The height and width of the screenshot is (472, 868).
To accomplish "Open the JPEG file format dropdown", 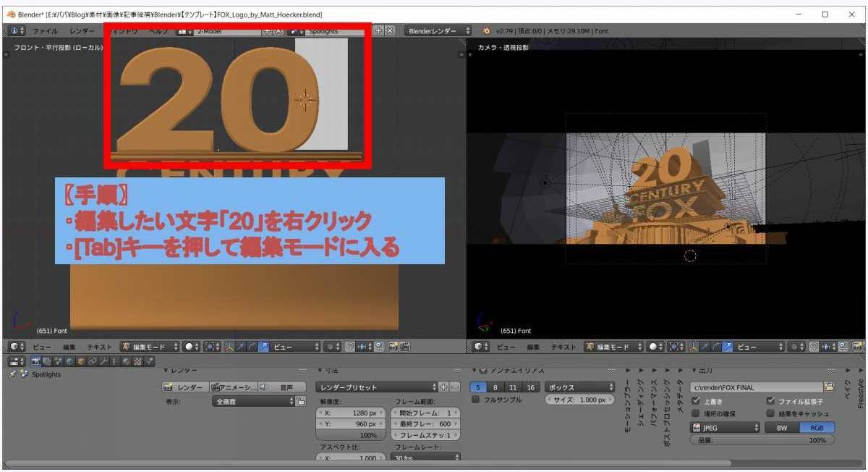I will tap(725, 428).
